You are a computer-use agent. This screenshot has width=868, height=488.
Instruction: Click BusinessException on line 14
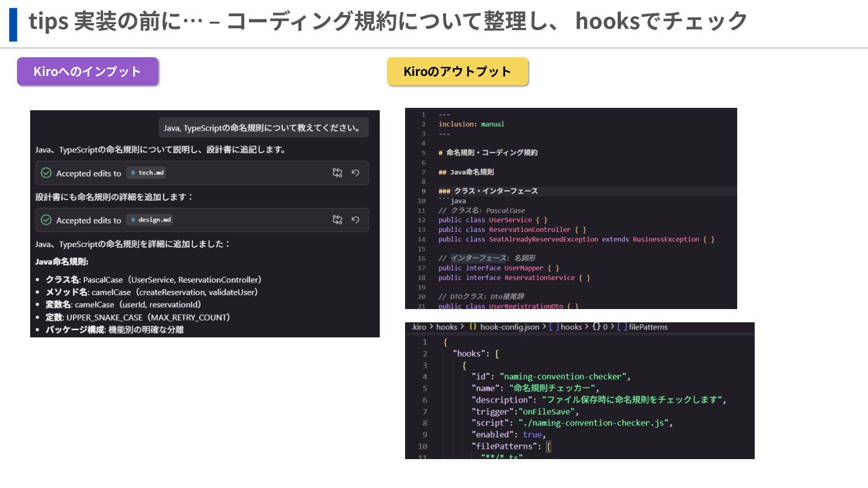665,239
